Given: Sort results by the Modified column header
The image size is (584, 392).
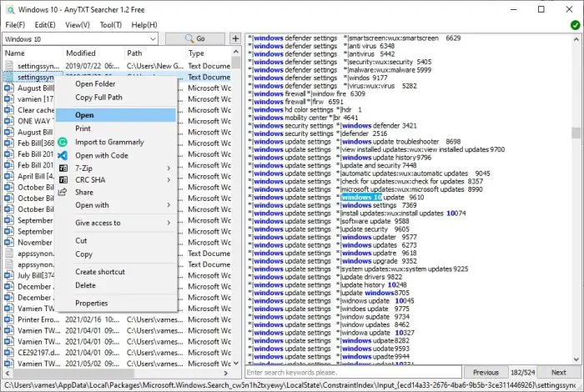Looking at the screenshot, I should coord(93,53).
